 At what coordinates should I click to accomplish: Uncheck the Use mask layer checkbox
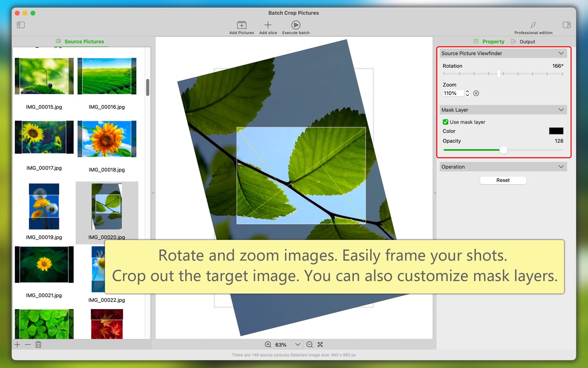(445, 122)
